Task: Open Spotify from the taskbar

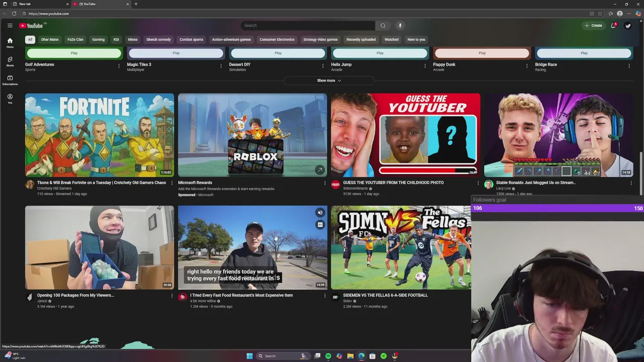Action: [x=328, y=356]
